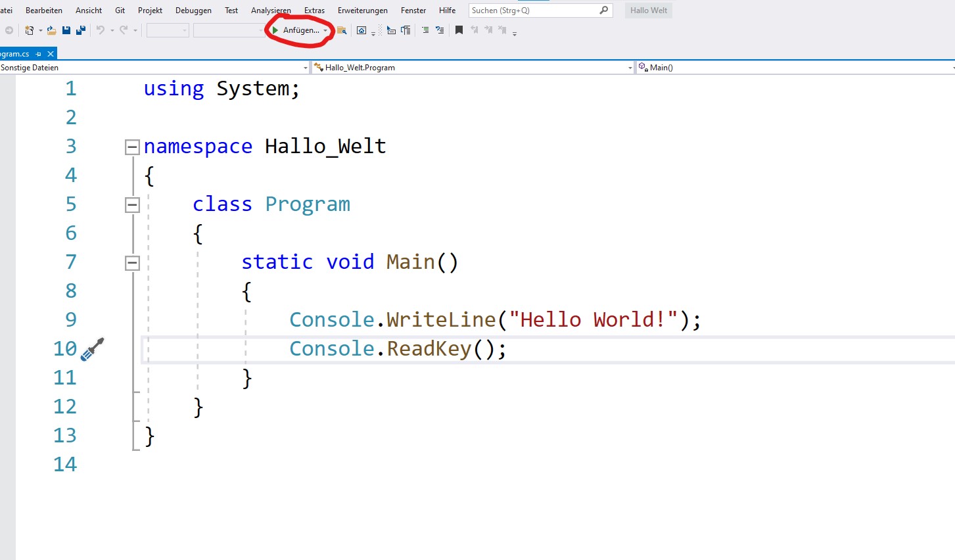The image size is (955, 560).
Task: Click the class name Program in code
Action: 308,204
